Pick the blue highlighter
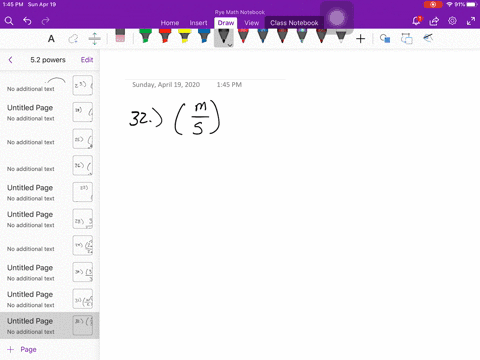 204,36
